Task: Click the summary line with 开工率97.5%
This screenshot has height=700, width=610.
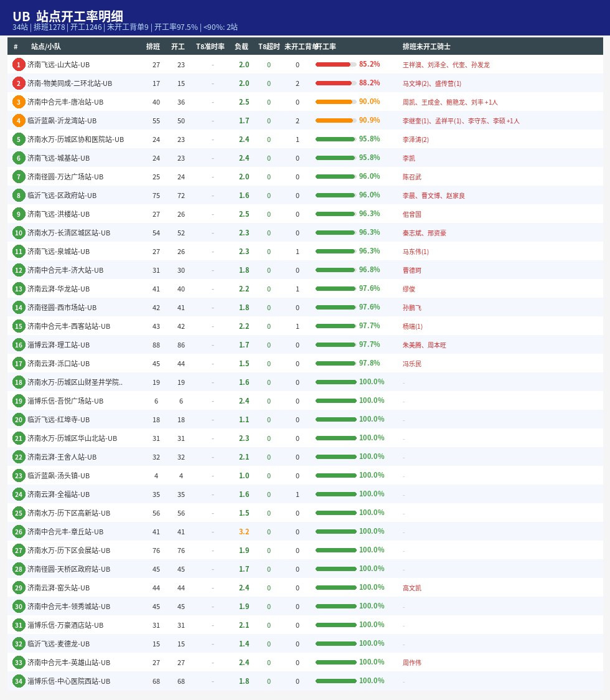Action: [125, 27]
